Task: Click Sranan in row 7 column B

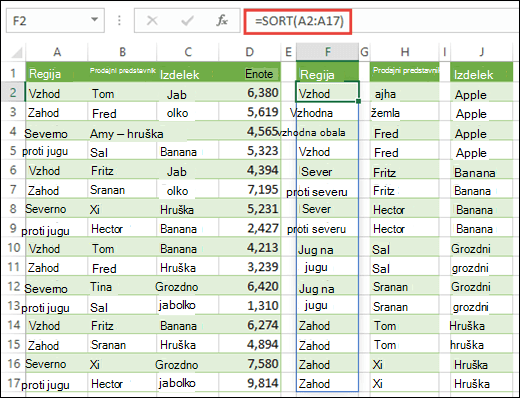Action: coord(107,190)
